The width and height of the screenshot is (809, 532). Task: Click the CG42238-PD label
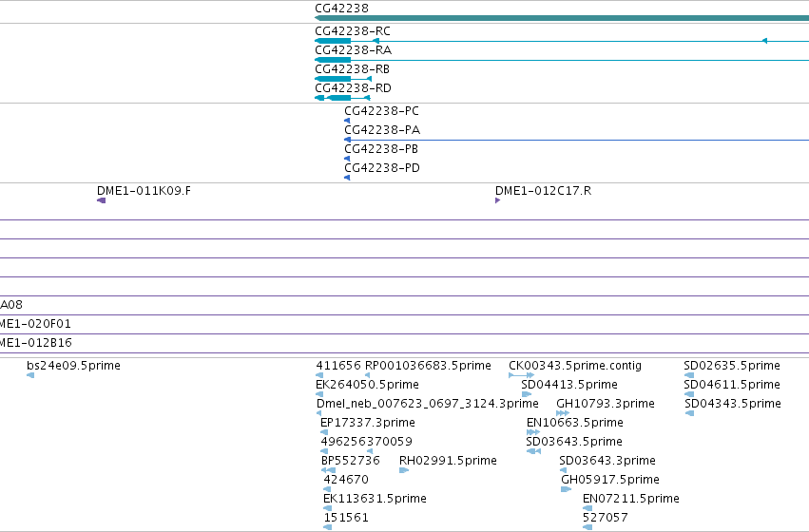click(382, 168)
